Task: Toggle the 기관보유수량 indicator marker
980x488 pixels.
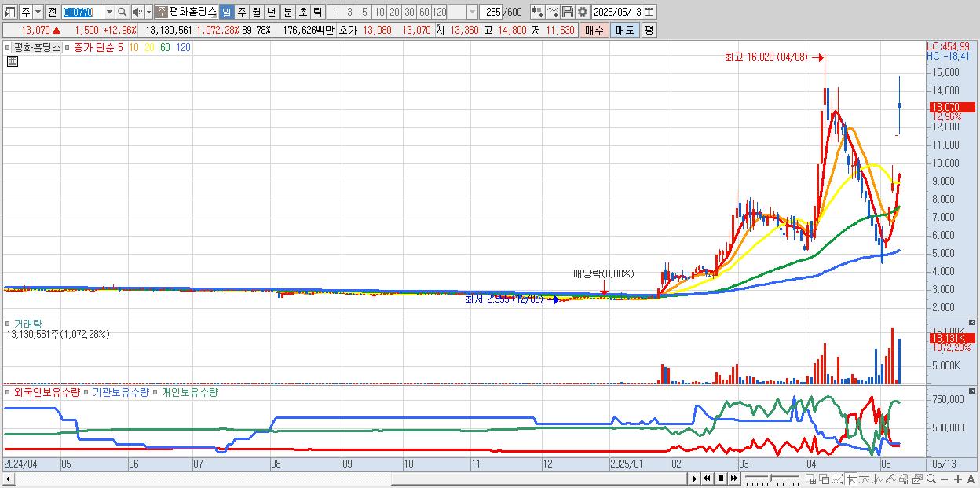Action: [87, 391]
